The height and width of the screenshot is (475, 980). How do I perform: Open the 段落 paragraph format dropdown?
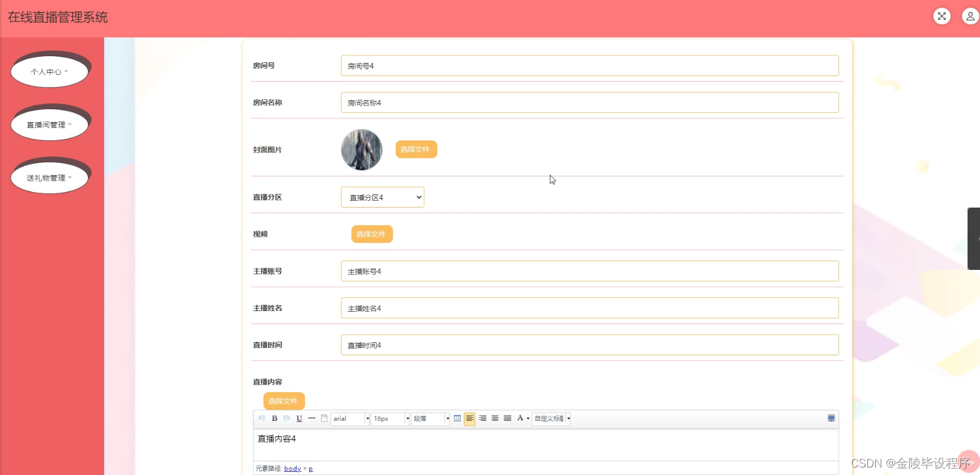pos(430,419)
